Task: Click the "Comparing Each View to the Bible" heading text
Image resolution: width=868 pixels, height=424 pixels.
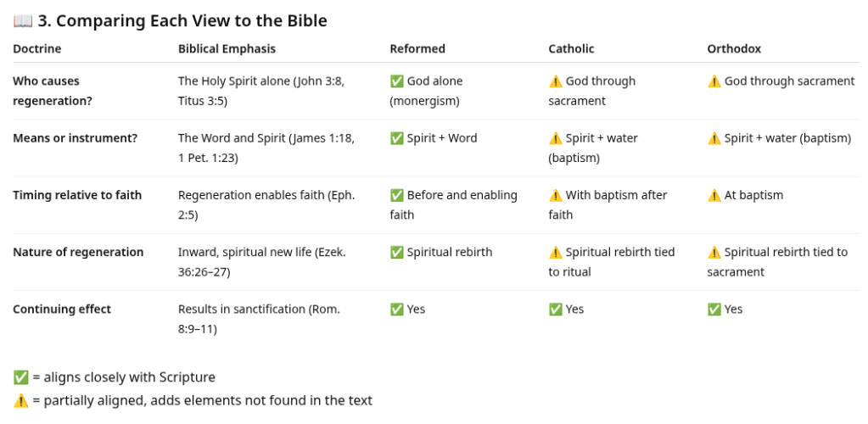Action: (191, 21)
